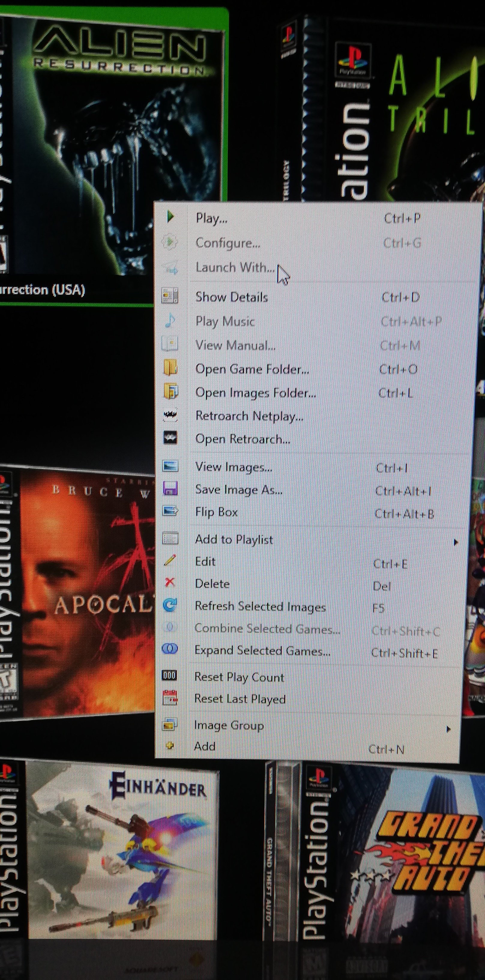Click the Ctrl+Alt+B shortcut text
The height and width of the screenshot is (980, 485).
point(404,514)
